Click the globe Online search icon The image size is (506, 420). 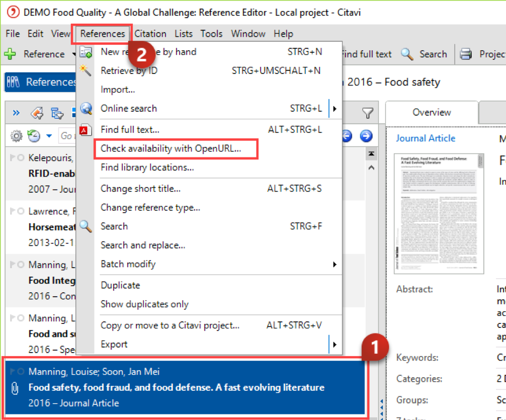[86, 109]
